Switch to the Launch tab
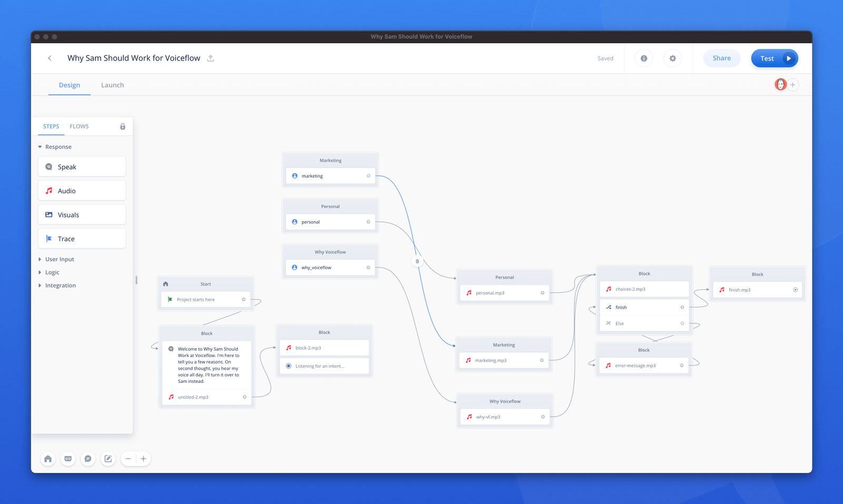Screen dimensions: 843x504 coord(113,85)
